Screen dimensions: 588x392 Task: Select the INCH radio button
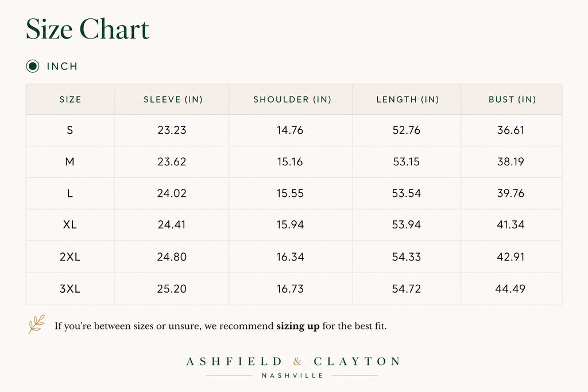click(33, 67)
